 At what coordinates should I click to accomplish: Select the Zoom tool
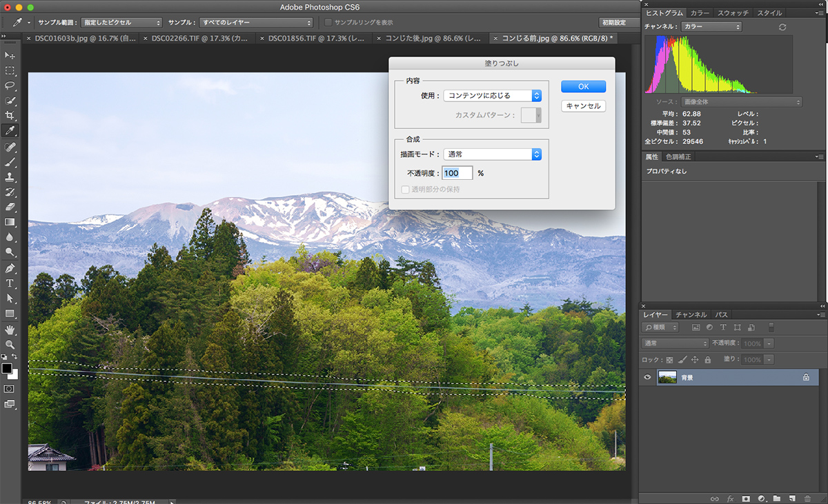(x=10, y=344)
